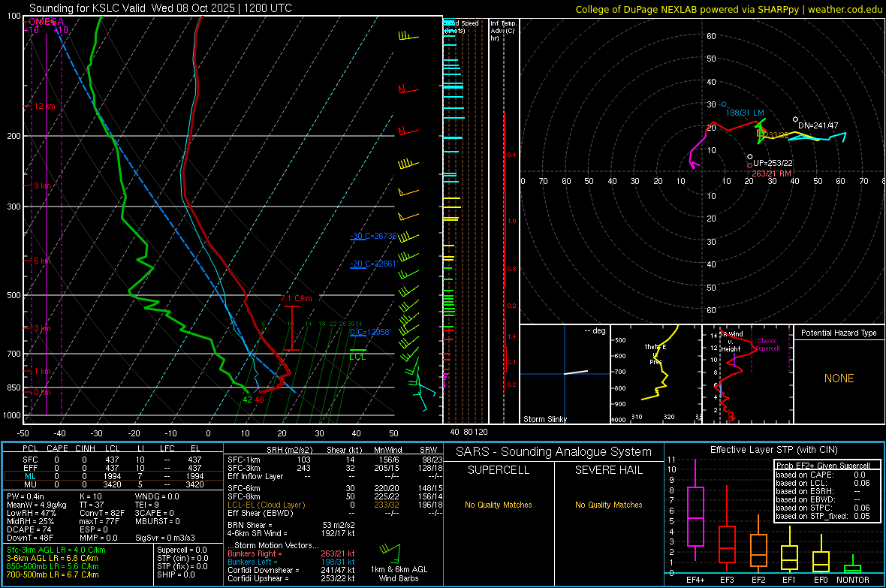Click the "SigSvr = 0 m3/s3" value
Image resolution: width=886 pixels, height=588 pixels.
click(x=165, y=538)
